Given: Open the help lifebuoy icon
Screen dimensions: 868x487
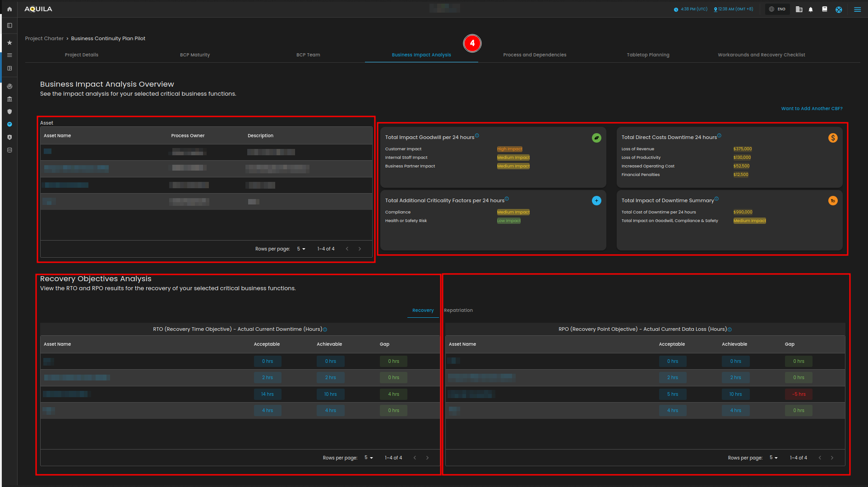Looking at the screenshot, I should pos(839,9).
